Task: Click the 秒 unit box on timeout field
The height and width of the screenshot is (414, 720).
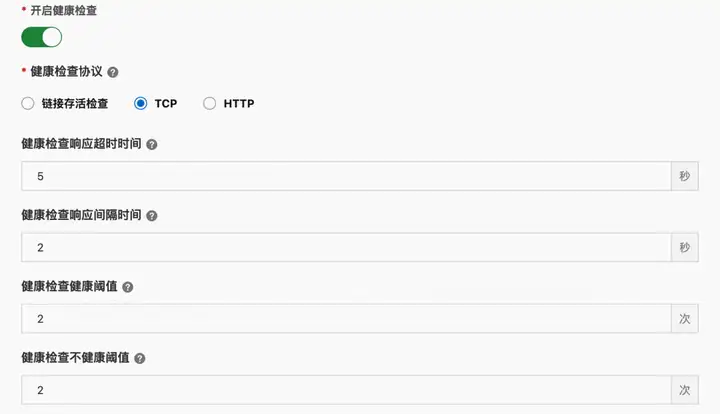Action: pyautogui.click(x=685, y=176)
